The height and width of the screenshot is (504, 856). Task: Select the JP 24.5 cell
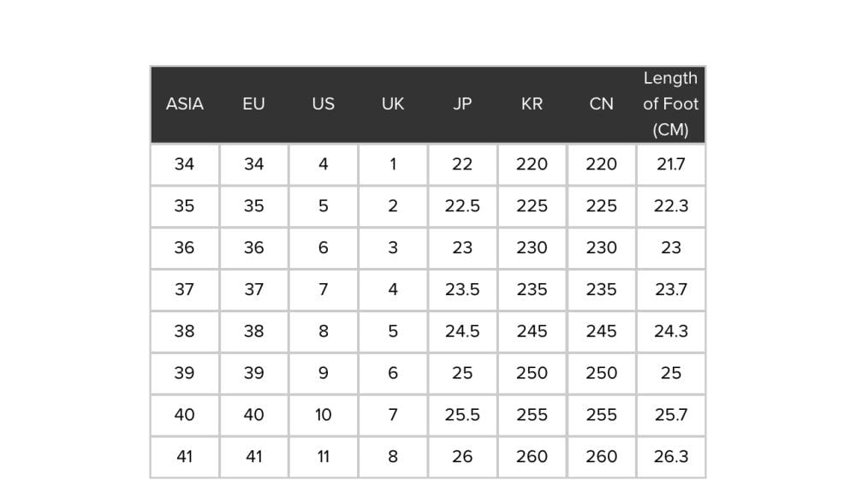(x=462, y=332)
